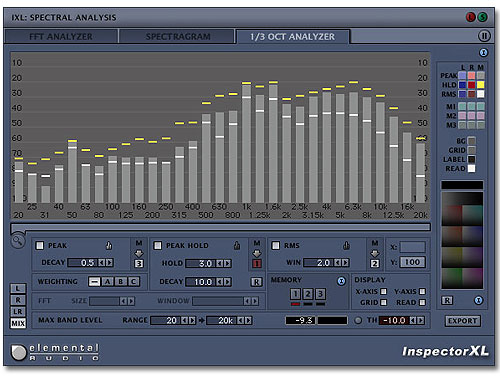500x379 pixels.
Task: Increase the HOLD time value
Action: [227, 264]
